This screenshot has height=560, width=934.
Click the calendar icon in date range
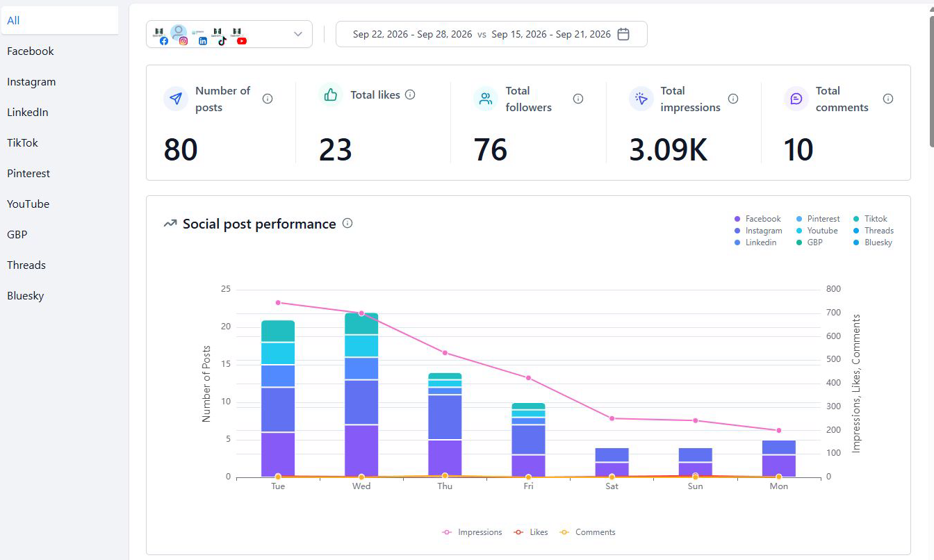tap(623, 34)
